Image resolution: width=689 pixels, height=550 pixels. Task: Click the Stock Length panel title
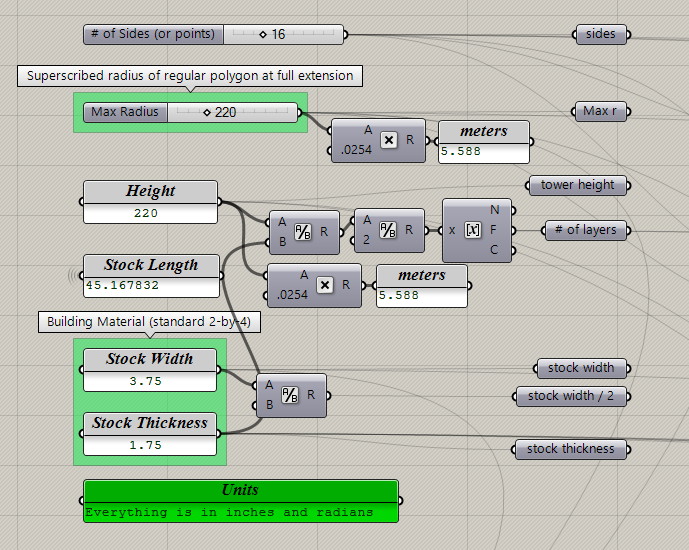pyautogui.click(x=151, y=265)
